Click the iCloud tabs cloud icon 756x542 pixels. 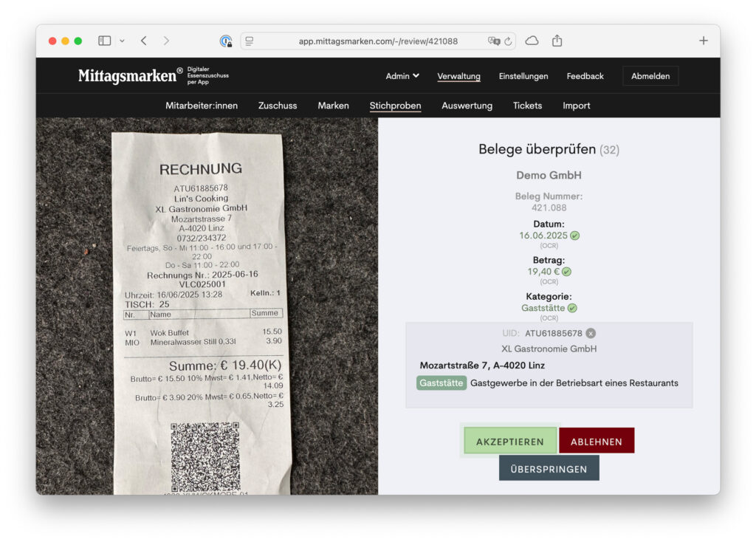532,41
